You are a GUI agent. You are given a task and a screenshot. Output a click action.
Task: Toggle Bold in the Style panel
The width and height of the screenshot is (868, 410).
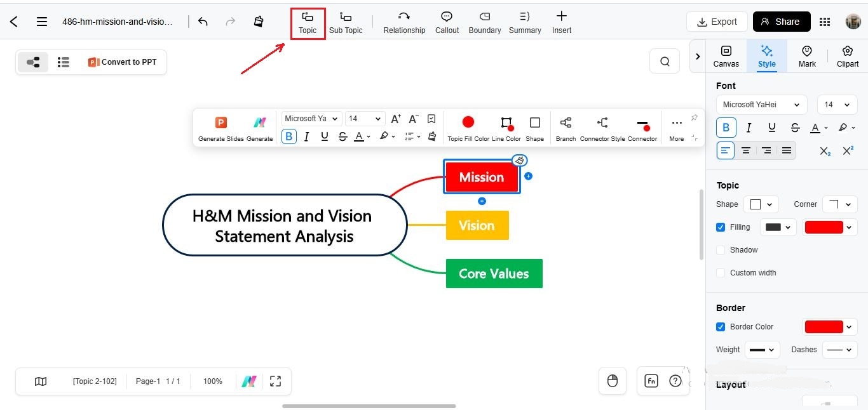[x=726, y=128]
